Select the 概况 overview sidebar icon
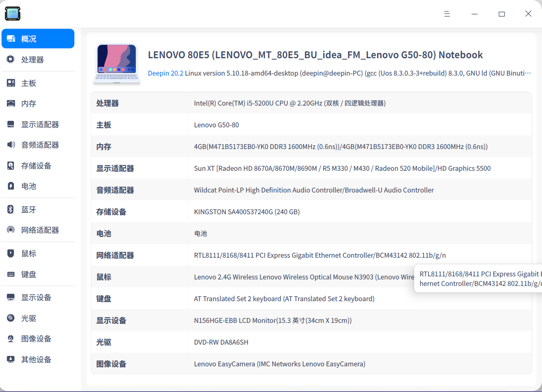Viewport: 542px width, 392px height. tap(11, 39)
